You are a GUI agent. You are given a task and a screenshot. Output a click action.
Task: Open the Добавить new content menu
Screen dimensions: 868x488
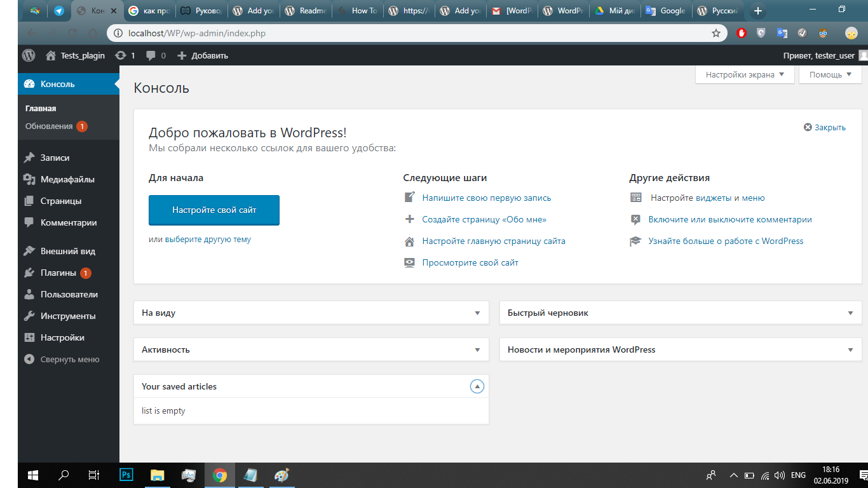coord(202,55)
